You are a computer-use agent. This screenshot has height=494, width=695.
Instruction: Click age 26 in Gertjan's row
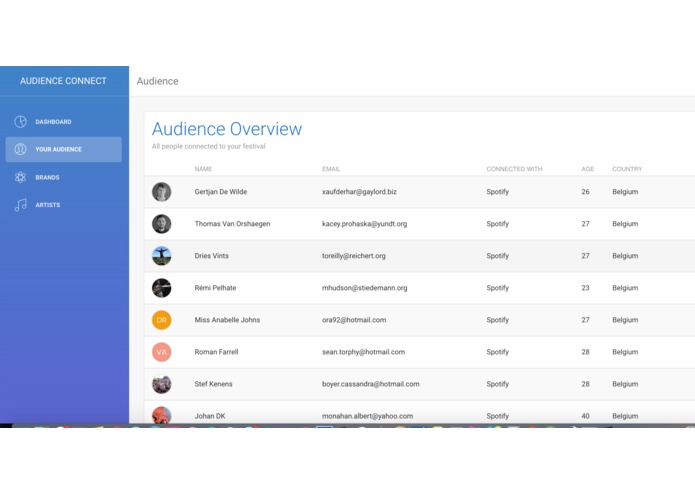[586, 192]
